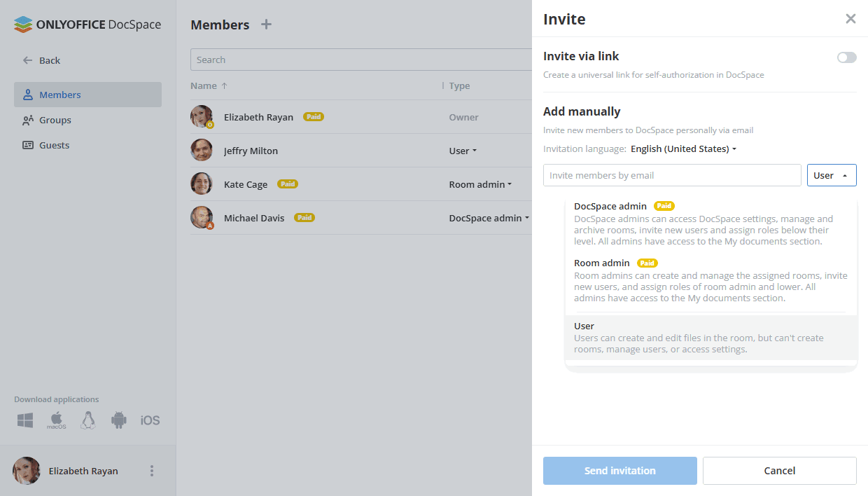Close the Invite panel
Image resolution: width=868 pixels, height=496 pixels.
coord(850,19)
